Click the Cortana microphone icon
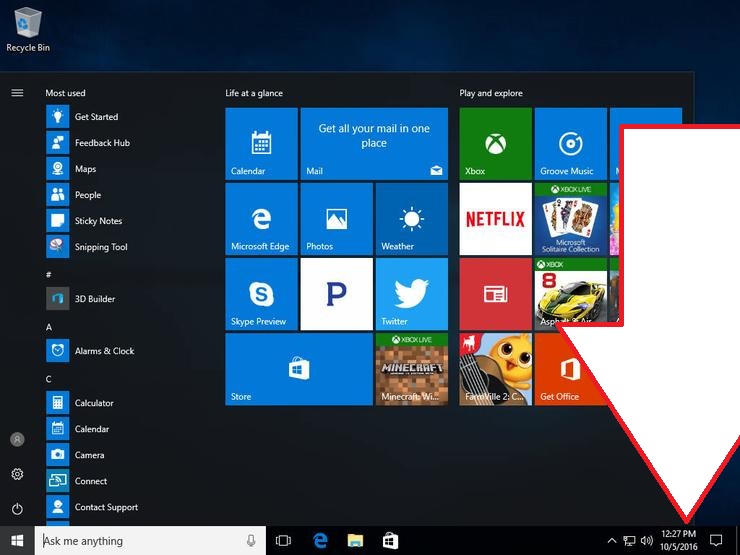Image resolution: width=740 pixels, height=555 pixels. click(251, 541)
